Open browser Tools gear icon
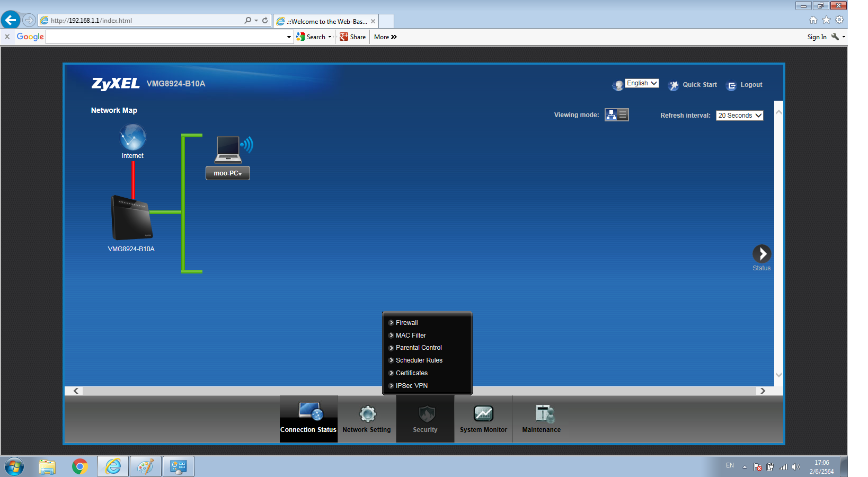Viewport: 868px width, 477px height. [x=839, y=20]
